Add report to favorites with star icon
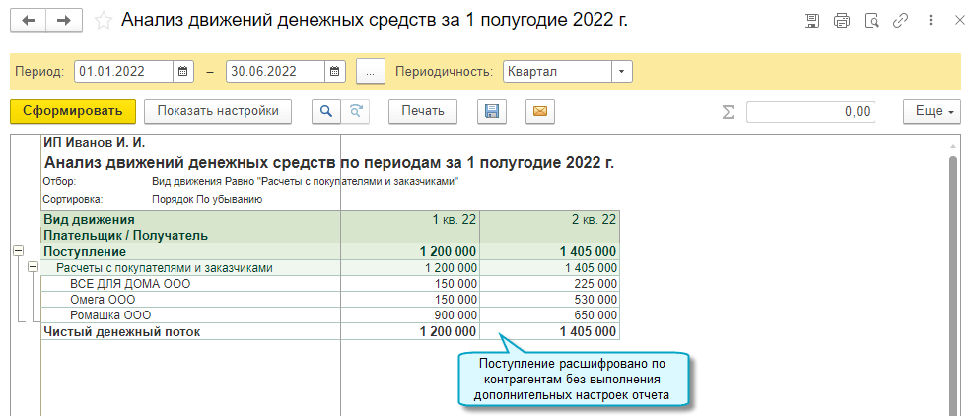Viewport: 980px width, 416px height. 103,21
